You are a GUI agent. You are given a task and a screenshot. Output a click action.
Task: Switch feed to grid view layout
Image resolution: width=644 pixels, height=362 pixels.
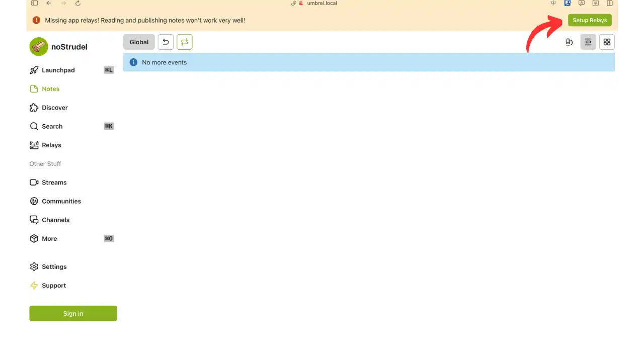coord(607,42)
